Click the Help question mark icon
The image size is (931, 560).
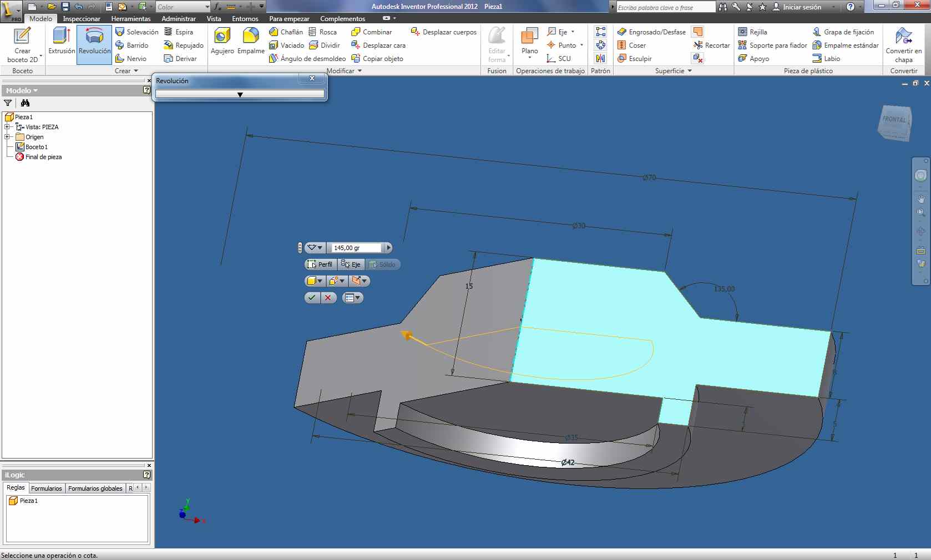pyautogui.click(x=851, y=7)
